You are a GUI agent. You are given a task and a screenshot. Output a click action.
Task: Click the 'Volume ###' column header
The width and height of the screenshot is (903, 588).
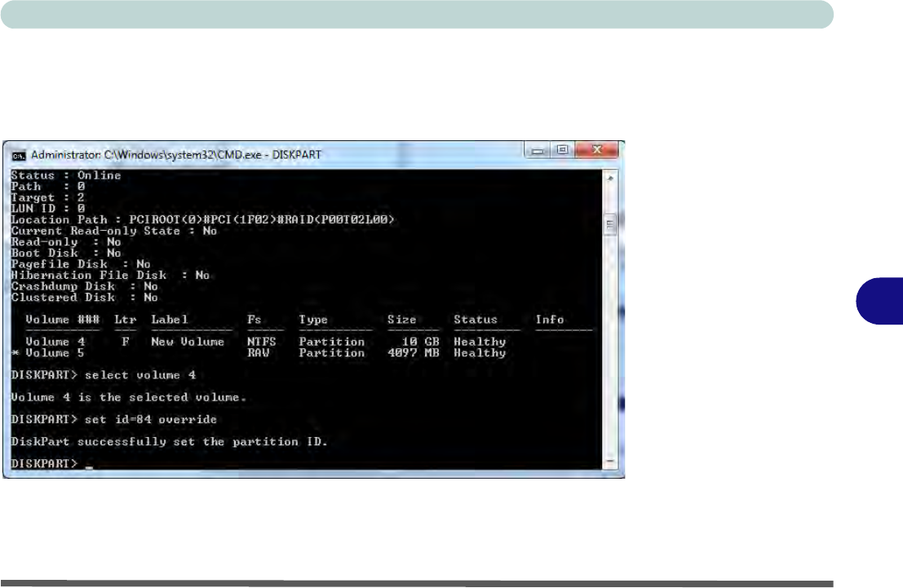click(x=63, y=320)
